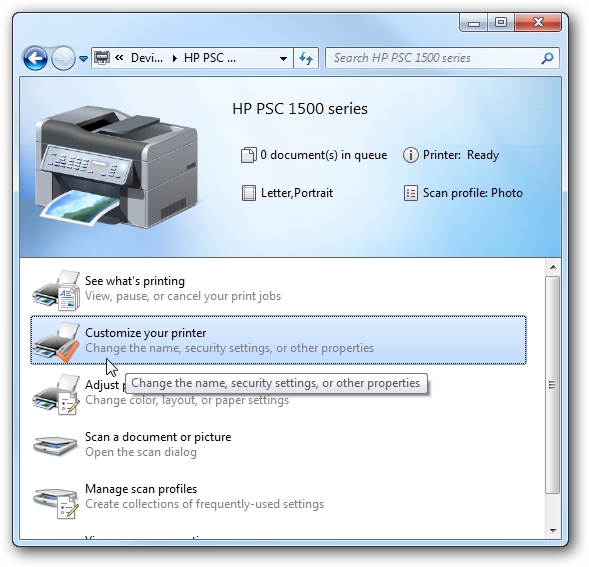Screen dimensions: 589x567
Task: Click the large HP PSC 1500 printer image
Action: [116, 167]
